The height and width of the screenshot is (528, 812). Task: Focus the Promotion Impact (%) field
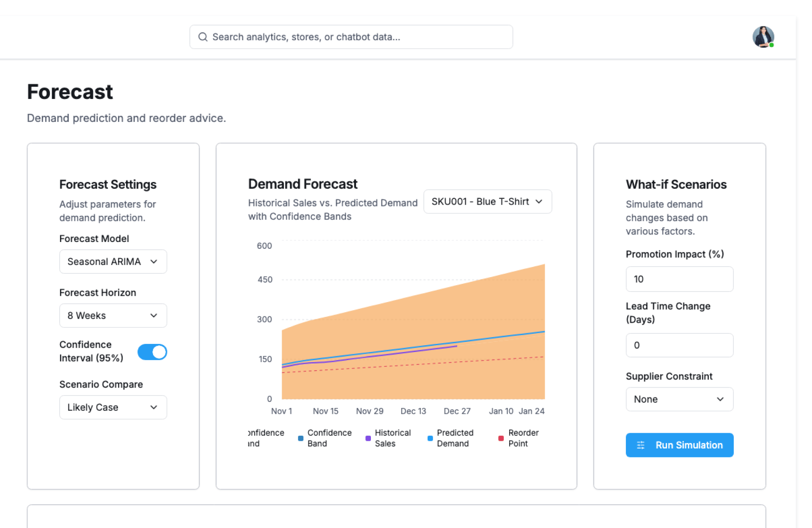679,279
